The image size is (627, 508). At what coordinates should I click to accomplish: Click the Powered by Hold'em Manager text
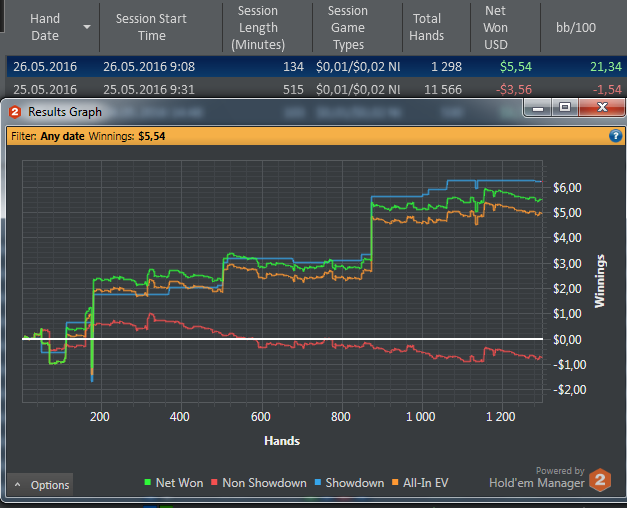(x=537, y=478)
